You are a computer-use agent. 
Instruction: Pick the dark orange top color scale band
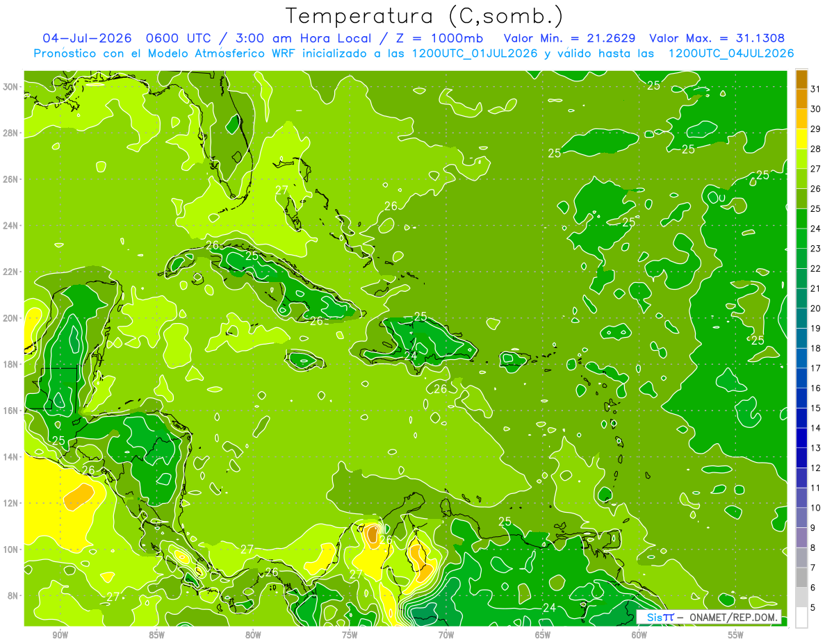[801, 79]
